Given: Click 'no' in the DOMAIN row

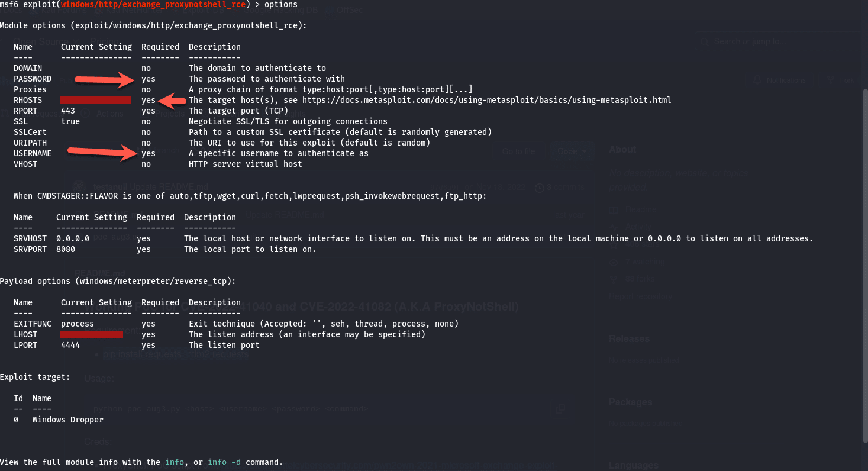Looking at the screenshot, I should click(146, 69).
